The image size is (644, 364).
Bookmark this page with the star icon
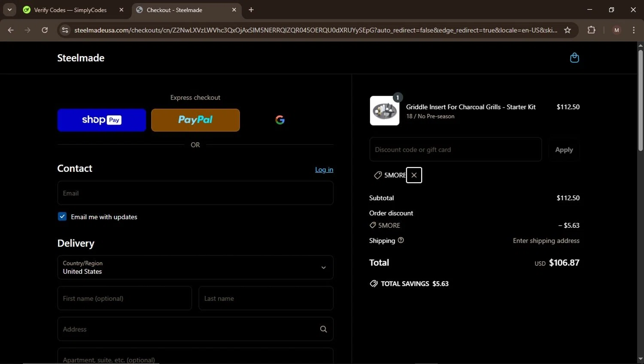click(x=568, y=30)
